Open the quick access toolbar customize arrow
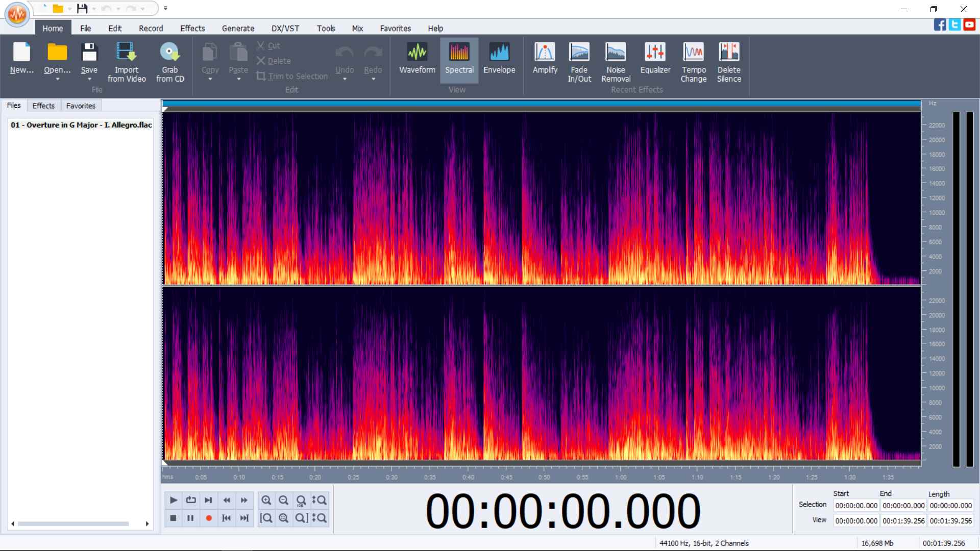980x551 pixels. pos(165,8)
